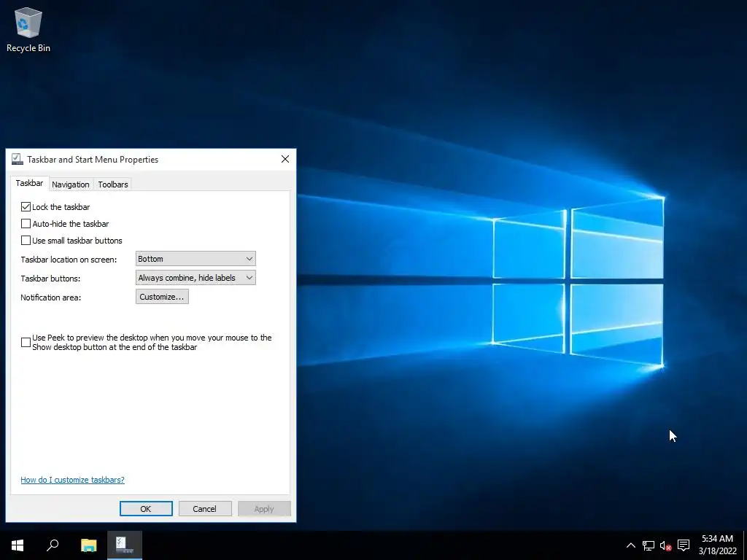Click the dialog title bar icon
The height and width of the screenshot is (560, 747).
pyautogui.click(x=18, y=159)
